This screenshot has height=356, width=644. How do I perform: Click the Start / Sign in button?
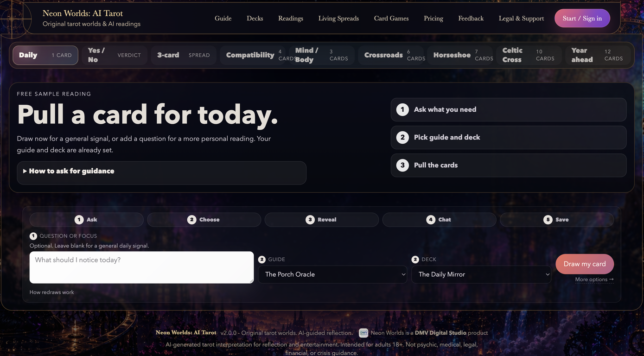(582, 18)
